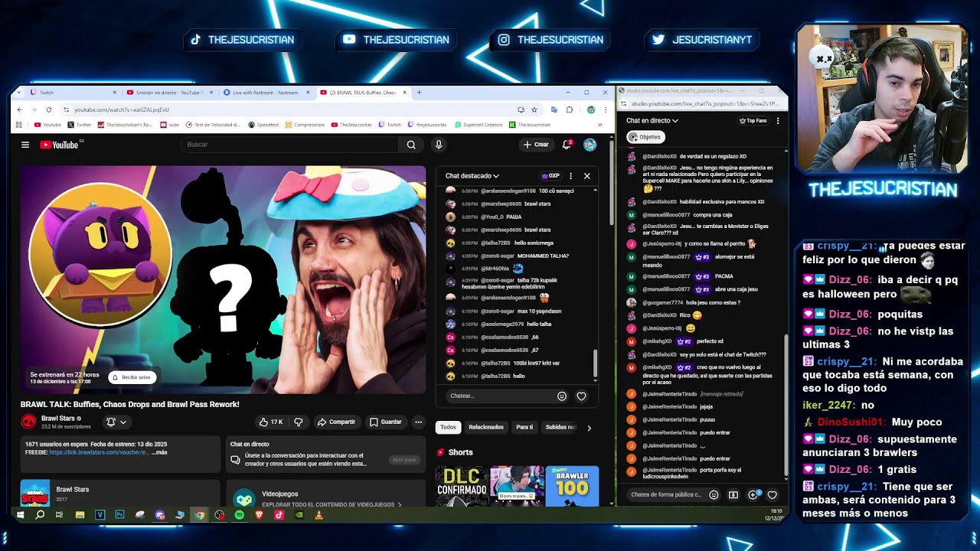Open Photoshop from the taskbar
Viewport: 980px width, 551px height.
pos(119,515)
